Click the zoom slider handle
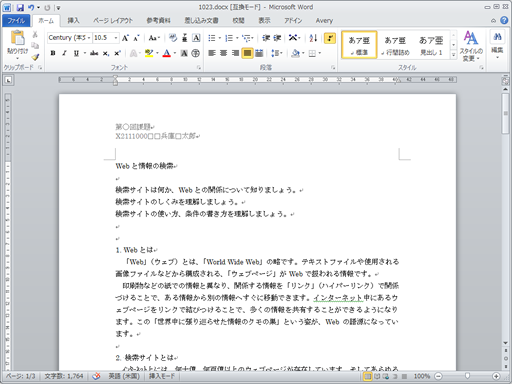 click(x=467, y=376)
